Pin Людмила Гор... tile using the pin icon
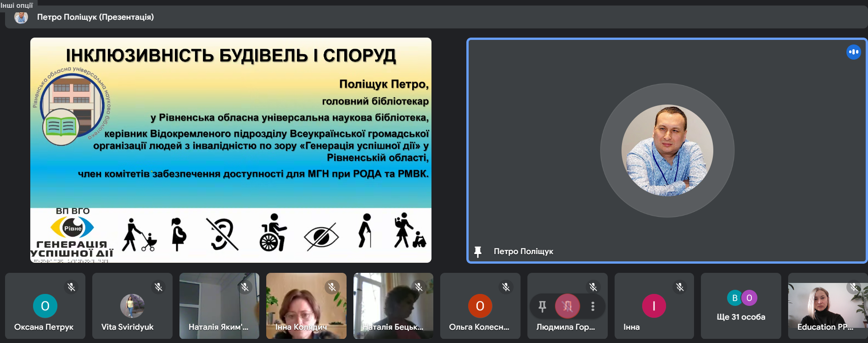Viewport: 868px width, 343px height. [542, 306]
